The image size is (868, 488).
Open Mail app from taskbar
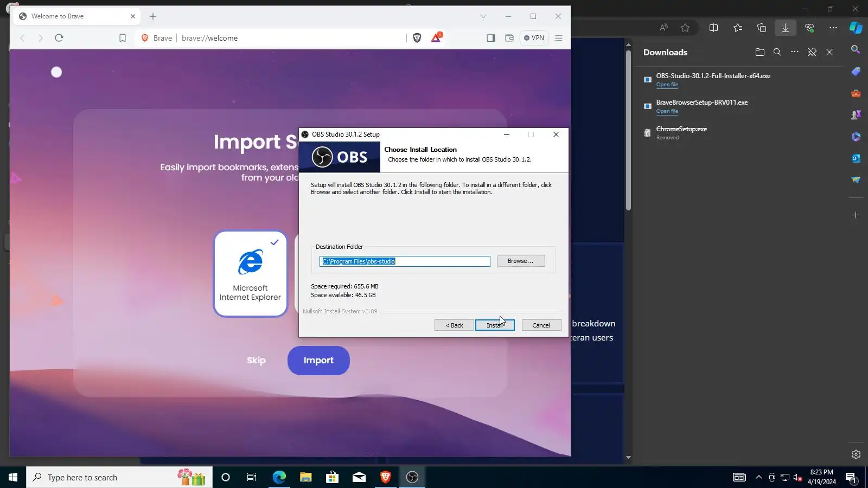pos(359,477)
